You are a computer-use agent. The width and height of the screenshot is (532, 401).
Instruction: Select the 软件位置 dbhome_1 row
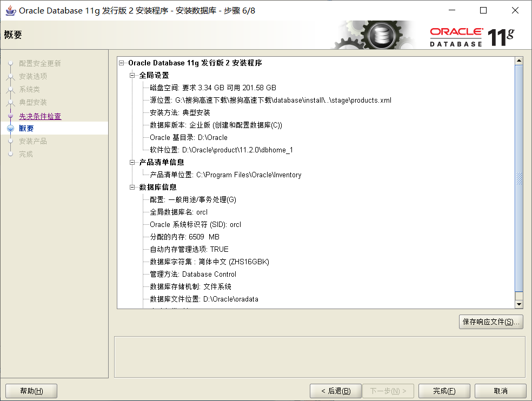point(222,150)
